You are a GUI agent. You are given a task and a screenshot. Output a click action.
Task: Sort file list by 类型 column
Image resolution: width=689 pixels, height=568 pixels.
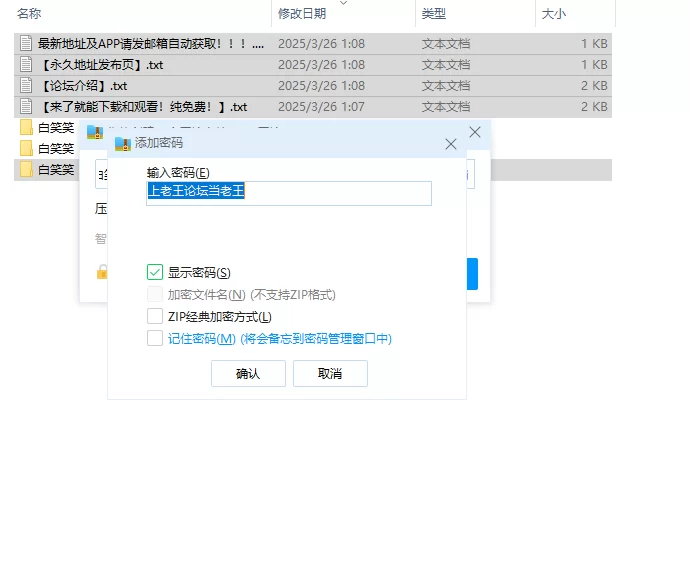[x=434, y=14]
